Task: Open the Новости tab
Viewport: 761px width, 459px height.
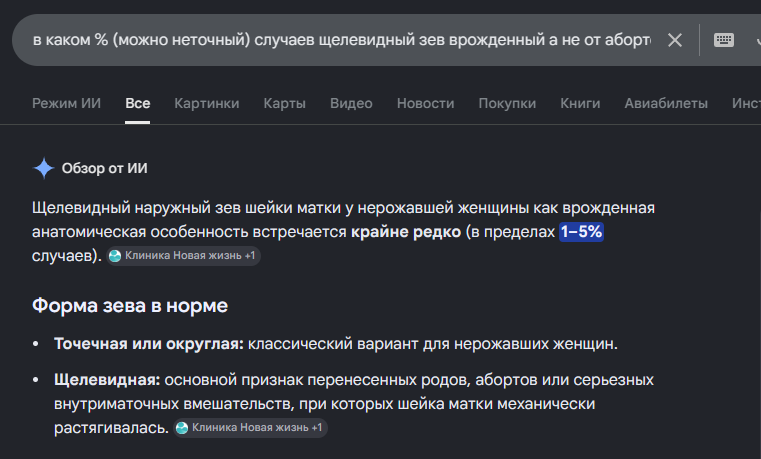Action: pos(426,103)
